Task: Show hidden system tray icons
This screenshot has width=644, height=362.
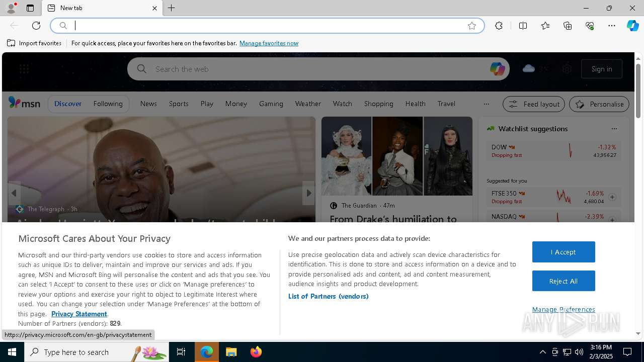Action: click(542, 352)
